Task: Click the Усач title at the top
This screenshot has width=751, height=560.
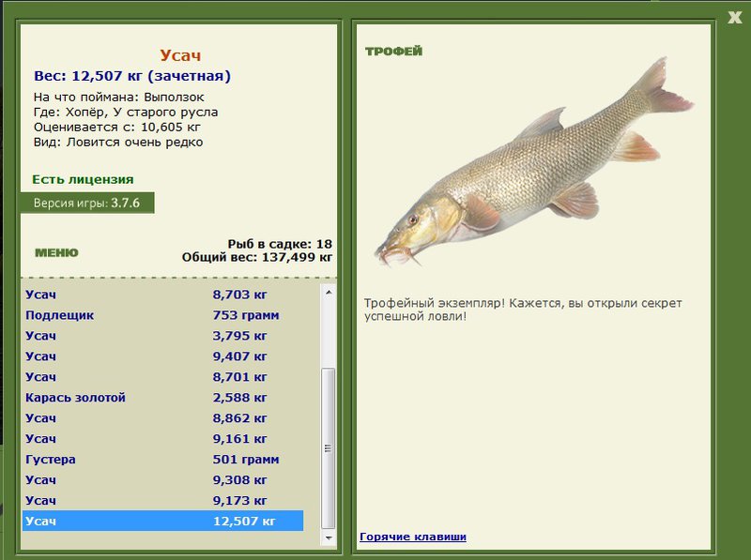Action: tap(180, 55)
